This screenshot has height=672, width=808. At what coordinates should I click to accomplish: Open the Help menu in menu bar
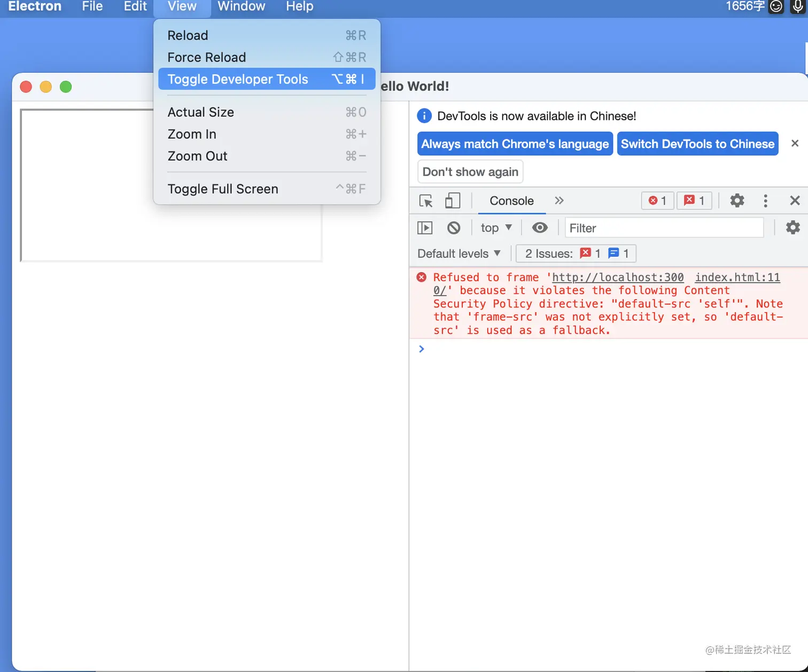pyautogui.click(x=300, y=6)
